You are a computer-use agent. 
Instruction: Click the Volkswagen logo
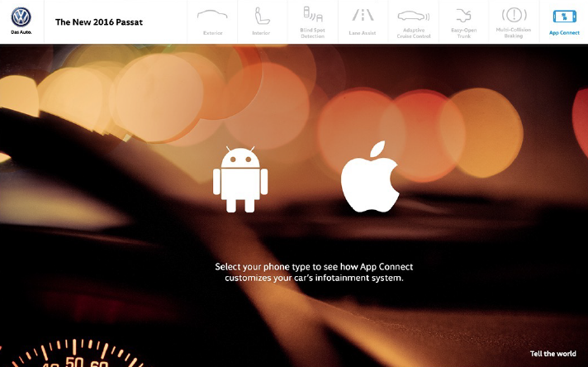pyautogui.click(x=21, y=17)
